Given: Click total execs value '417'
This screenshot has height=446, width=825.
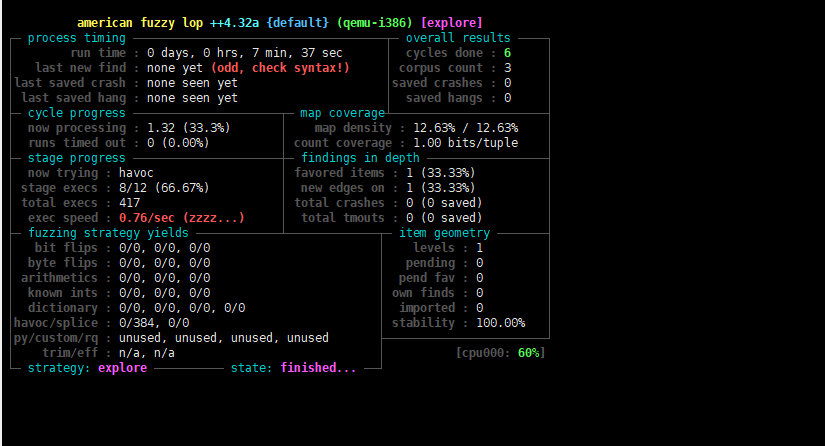Looking at the screenshot, I should [129, 203].
